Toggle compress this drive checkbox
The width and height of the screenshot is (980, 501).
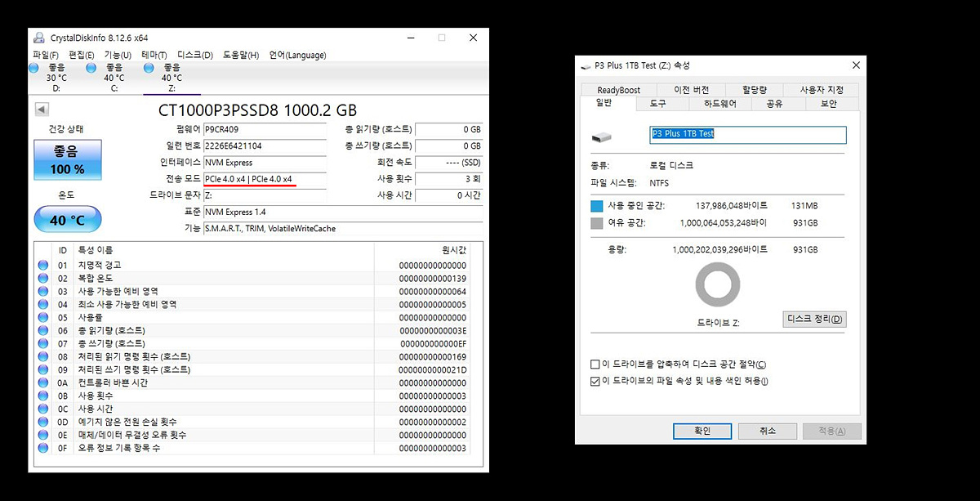[x=595, y=365]
